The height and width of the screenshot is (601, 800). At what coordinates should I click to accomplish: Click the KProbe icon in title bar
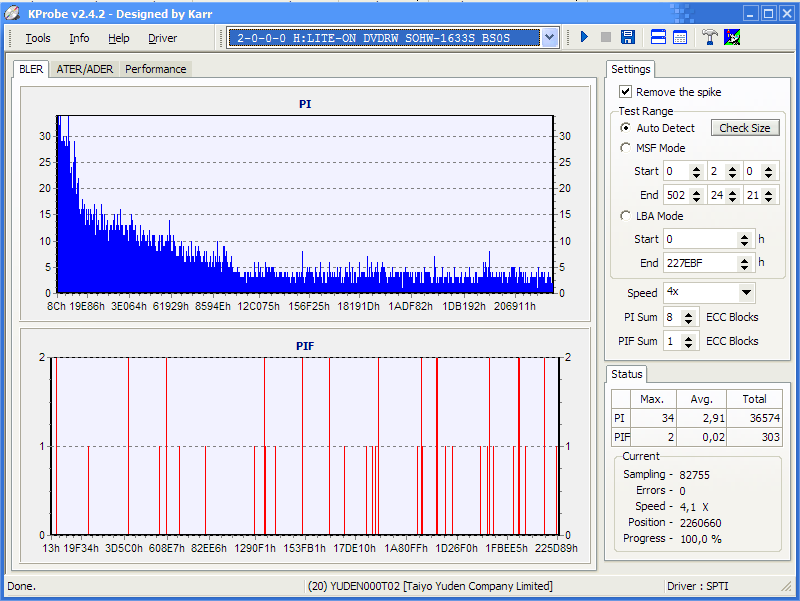(12, 13)
